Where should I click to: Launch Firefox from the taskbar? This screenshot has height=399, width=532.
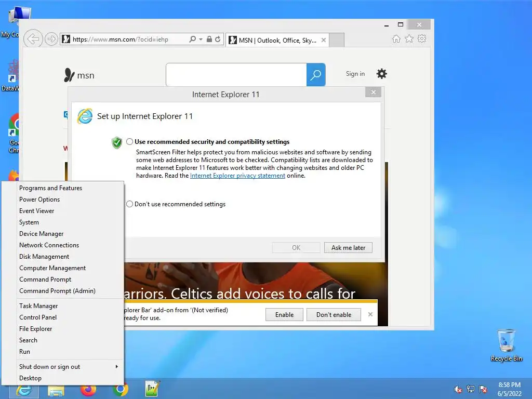tap(88, 390)
